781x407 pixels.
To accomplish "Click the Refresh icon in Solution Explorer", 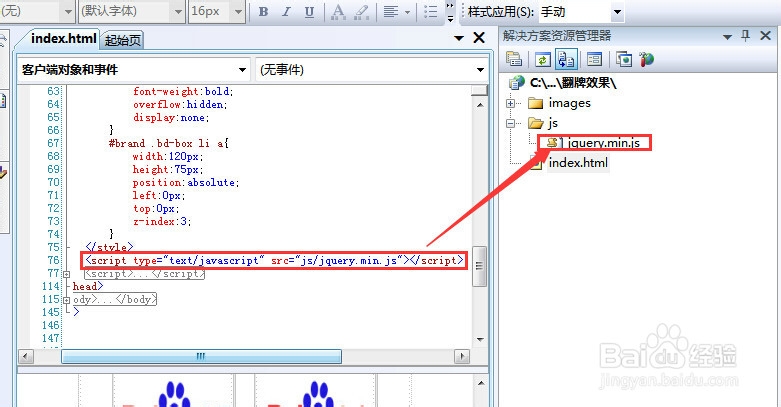I will coord(542,60).
